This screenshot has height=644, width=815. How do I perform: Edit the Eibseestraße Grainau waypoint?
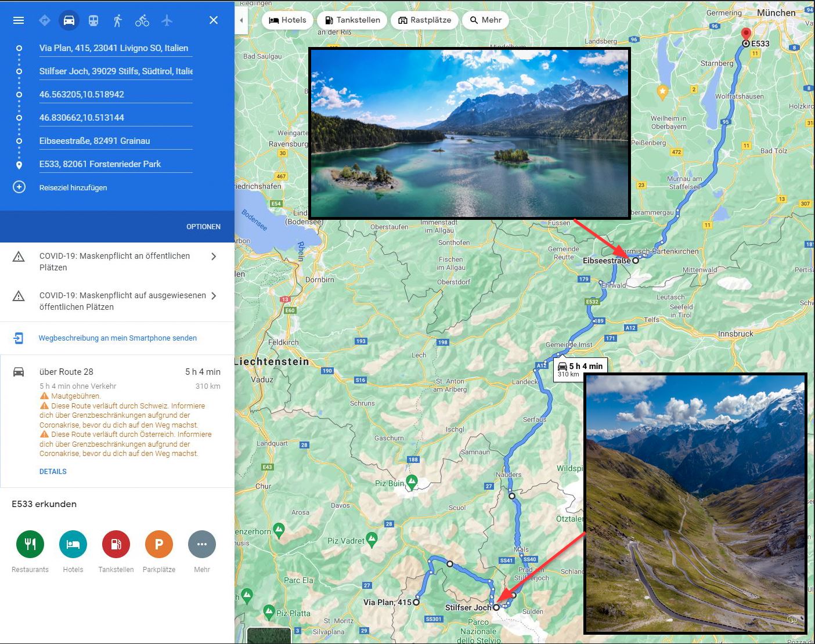tap(116, 141)
